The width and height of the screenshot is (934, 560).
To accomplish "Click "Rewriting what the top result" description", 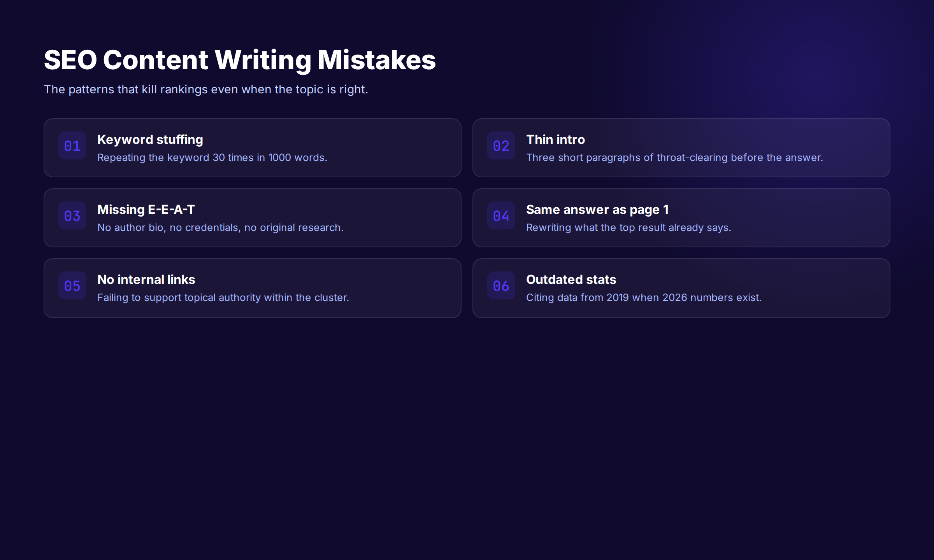I will click(629, 227).
